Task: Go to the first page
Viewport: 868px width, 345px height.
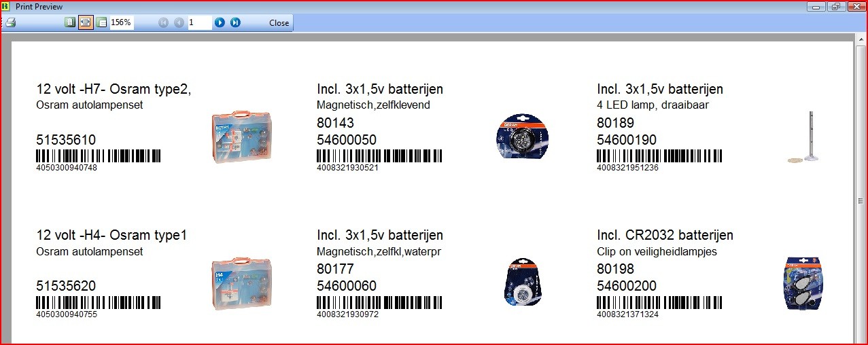Action: (163, 22)
